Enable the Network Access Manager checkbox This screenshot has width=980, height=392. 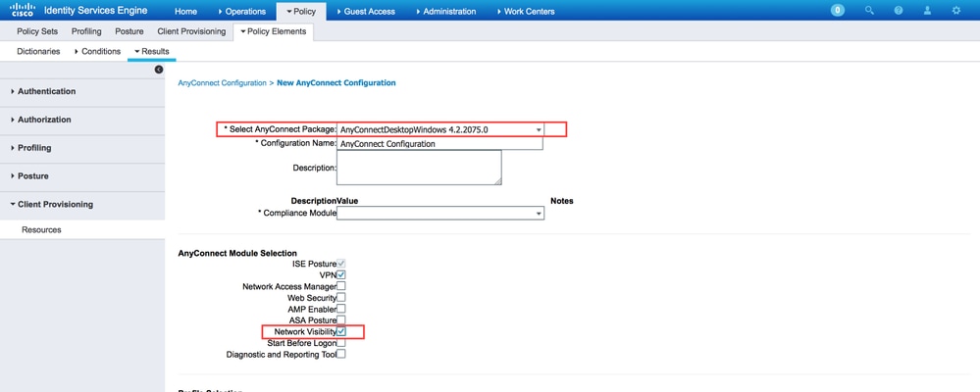(341, 286)
